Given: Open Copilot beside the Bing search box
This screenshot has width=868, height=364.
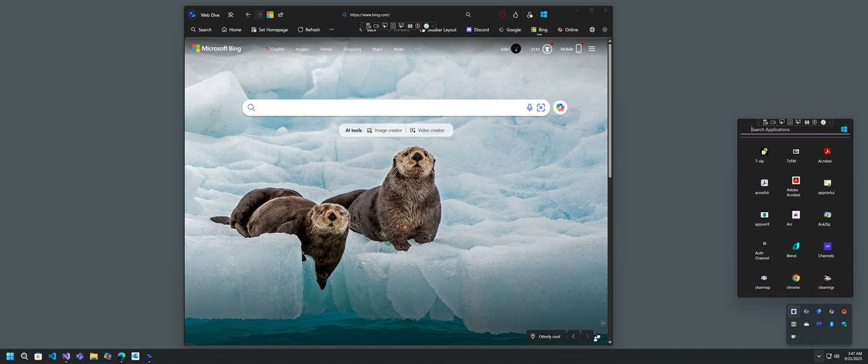Looking at the screenshot, I should [x=560, y=107].
